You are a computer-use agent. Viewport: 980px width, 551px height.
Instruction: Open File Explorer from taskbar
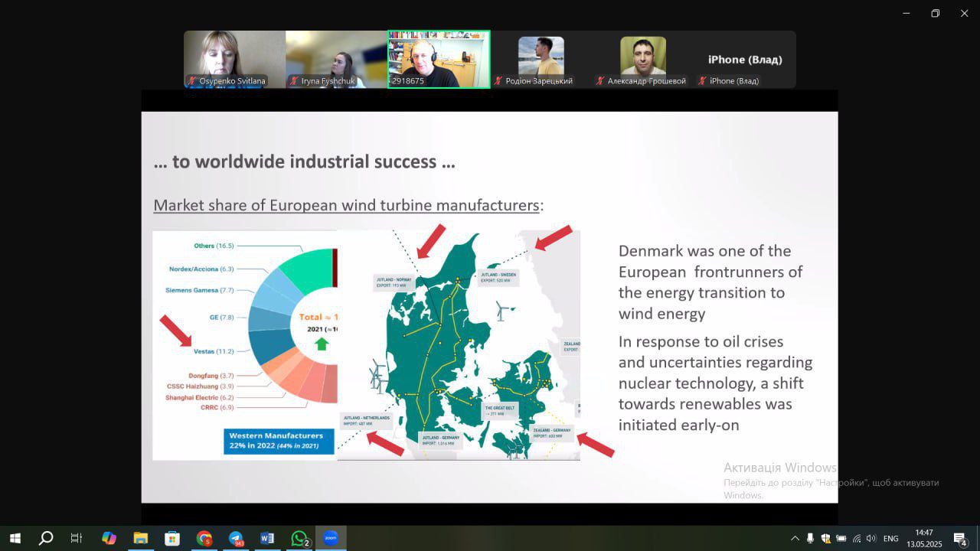pyautogui.click(x=140, y=538)
